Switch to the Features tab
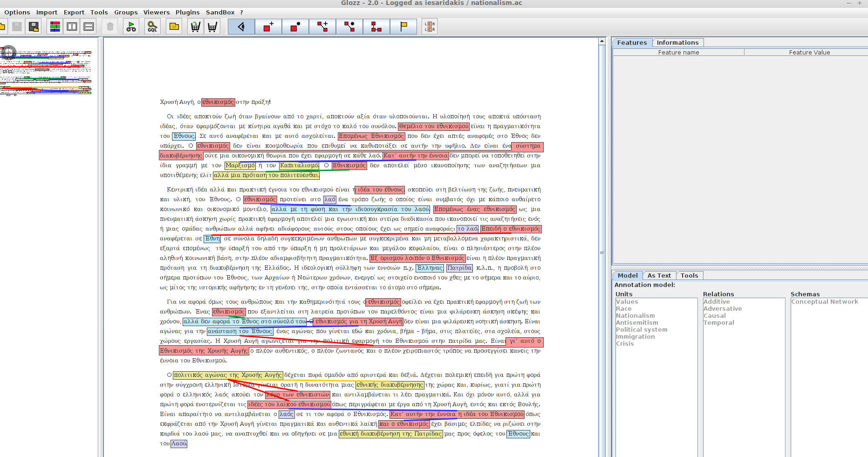 (x=632, y=42)
